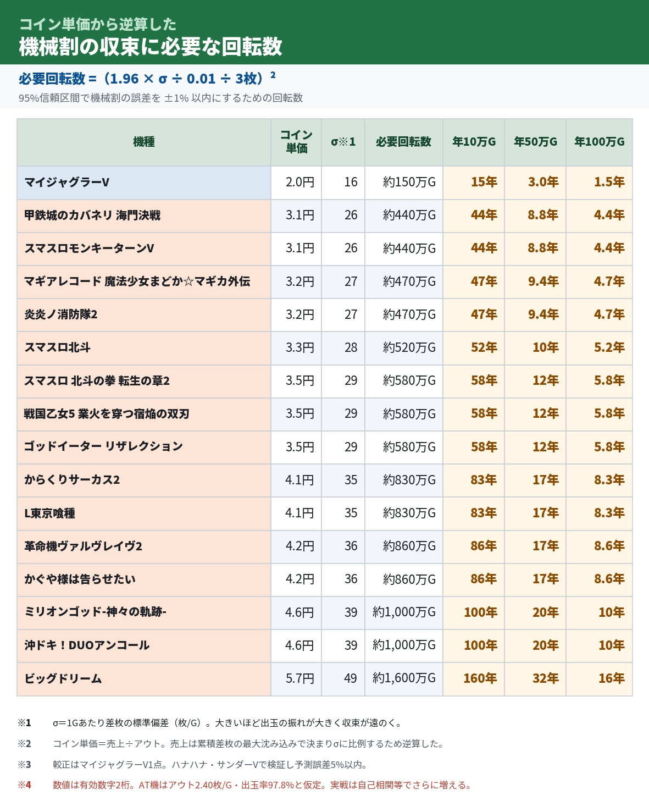Click the 約1,600万G cell
The height and width of the screenshot is (812, 649).
[x=404, y=679]
